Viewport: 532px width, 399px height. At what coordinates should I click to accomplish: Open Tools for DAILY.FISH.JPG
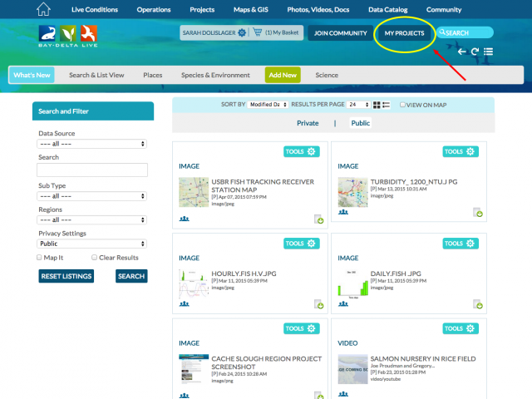click(461, 244)
